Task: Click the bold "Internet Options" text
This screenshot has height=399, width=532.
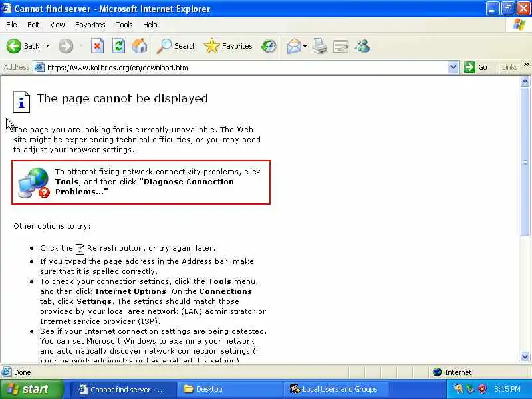Action: (x=130, y=291)
